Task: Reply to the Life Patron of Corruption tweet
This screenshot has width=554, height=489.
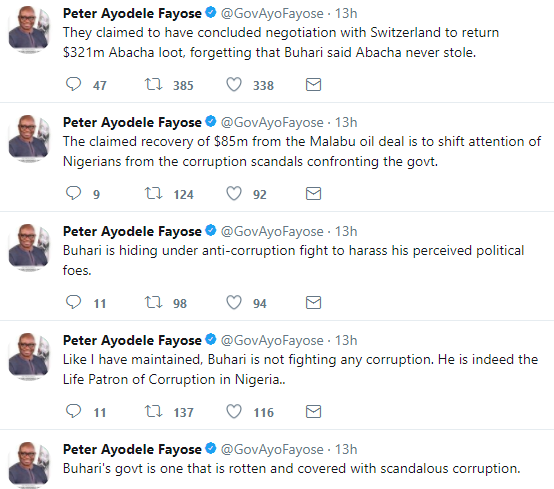Action: coord(73,412)
